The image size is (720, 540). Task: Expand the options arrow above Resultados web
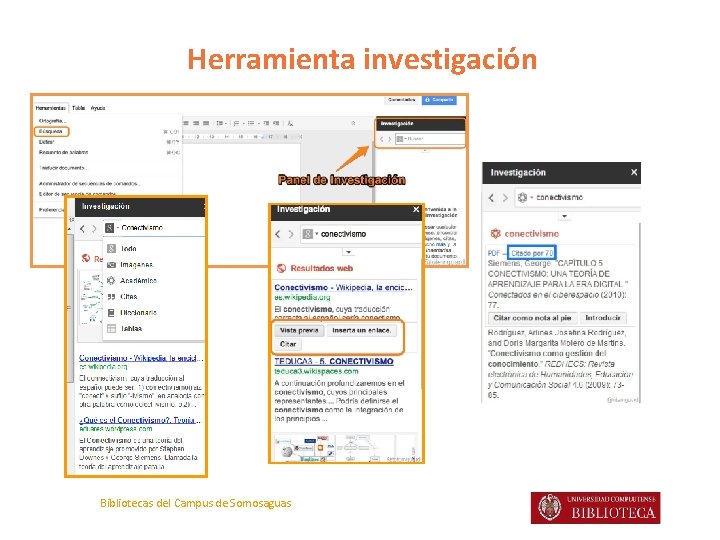tap(349, 252)
